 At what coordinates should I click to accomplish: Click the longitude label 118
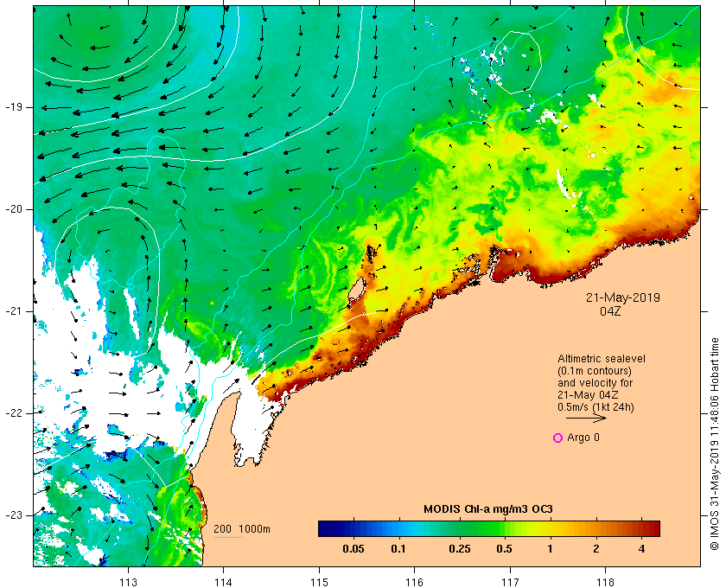606,582
